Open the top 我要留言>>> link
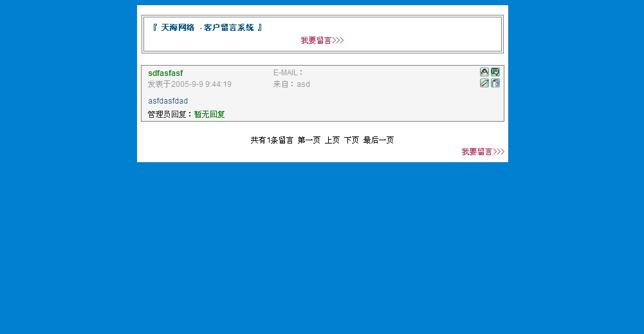The width and height of the screenshot is (644, 334). pyautogui.click(x=322, y=41)
